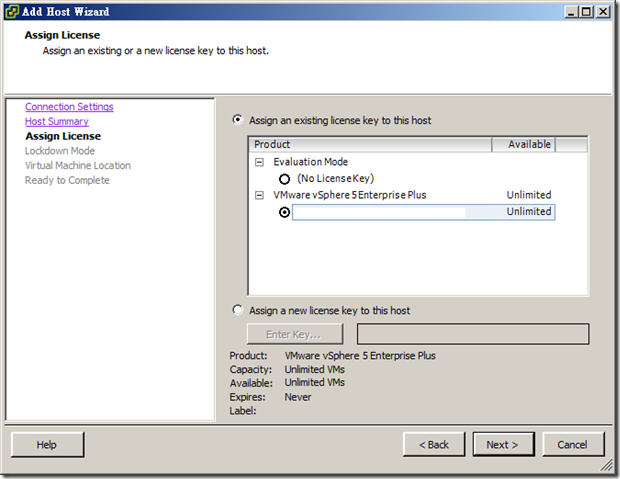This screenshot has width=620, height=479.
Task: Minimize the Add Host Wizard window
Action: pos(571,12)
